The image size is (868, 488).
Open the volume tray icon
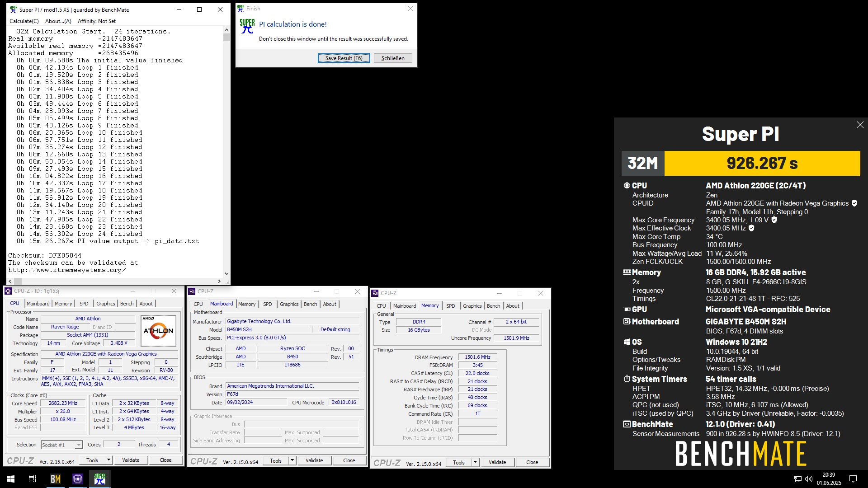(809, 479)
